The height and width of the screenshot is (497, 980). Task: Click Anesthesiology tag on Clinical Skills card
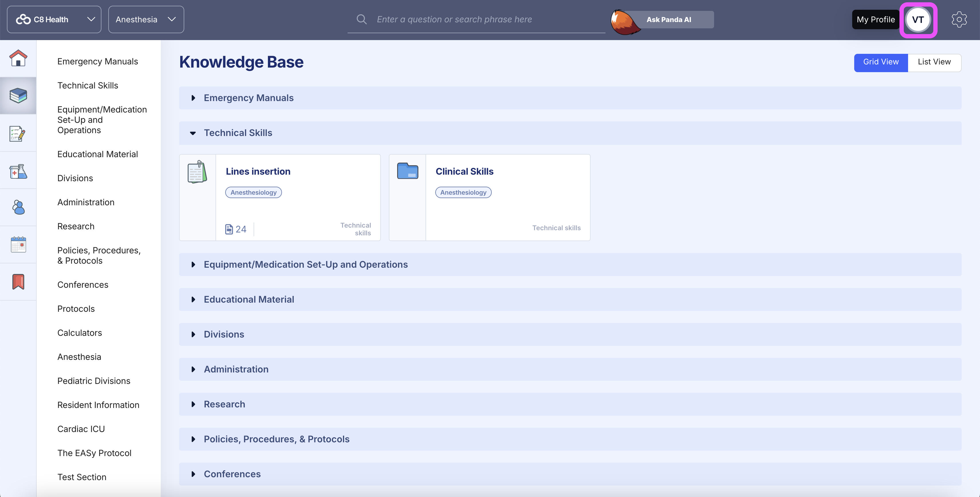(463, 192)
